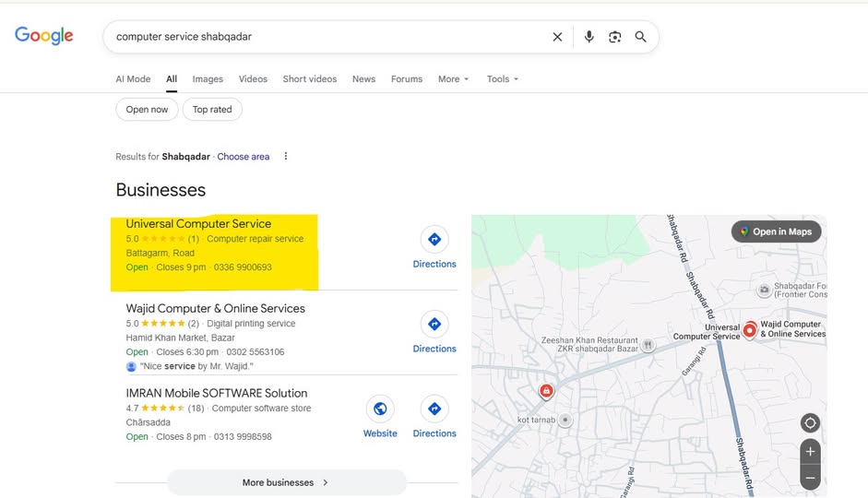The width and height of the screenshot is (868, 498).
Task: Click the Choose area link
Action: click(244, 157)
